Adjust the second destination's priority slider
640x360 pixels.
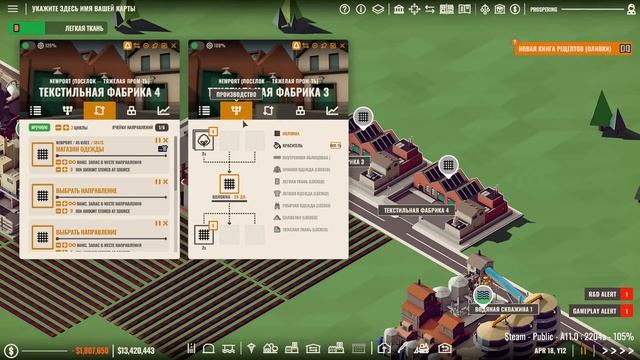(x=111, y=197)
